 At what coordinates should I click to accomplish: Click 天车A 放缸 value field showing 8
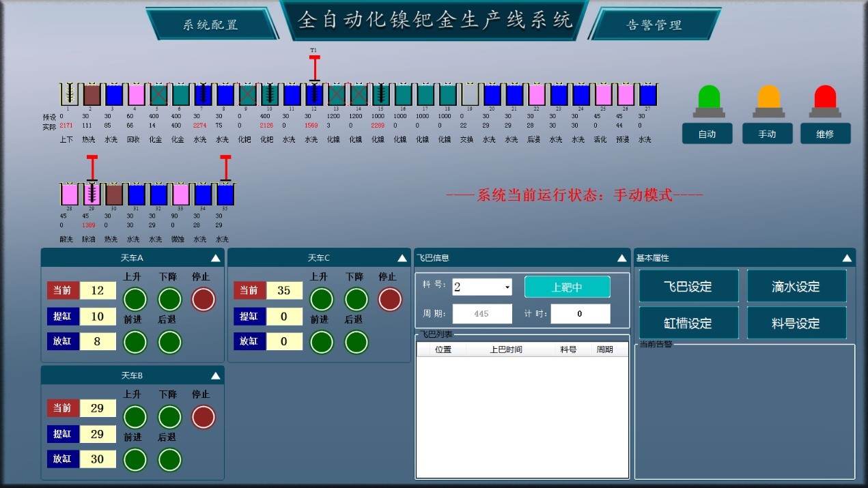point(98,341)
